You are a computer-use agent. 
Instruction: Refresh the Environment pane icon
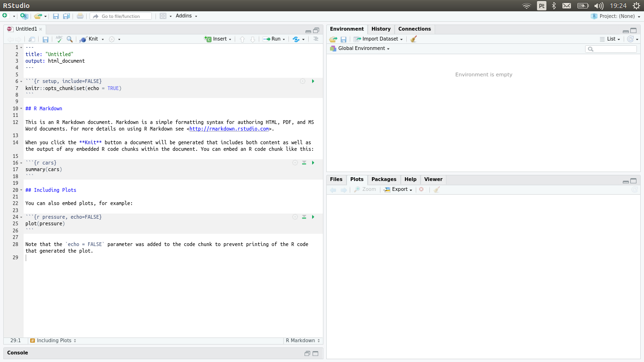coord(630,39)
